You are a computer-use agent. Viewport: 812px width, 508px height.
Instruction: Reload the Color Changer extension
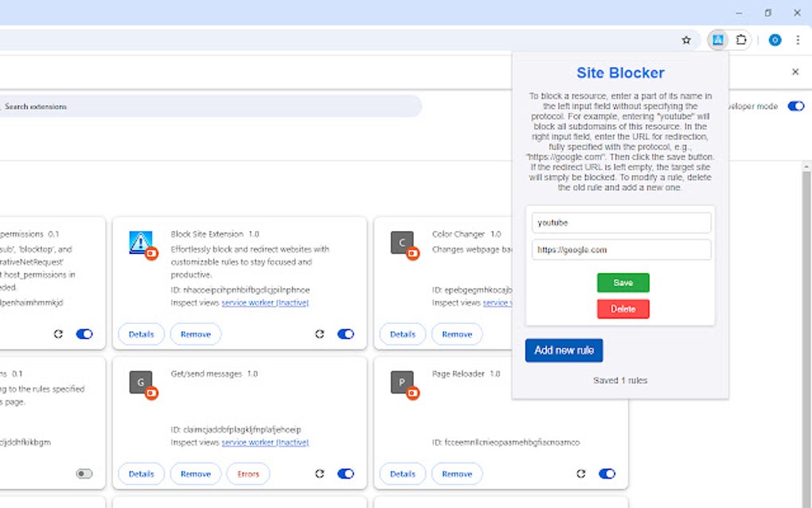581,334
